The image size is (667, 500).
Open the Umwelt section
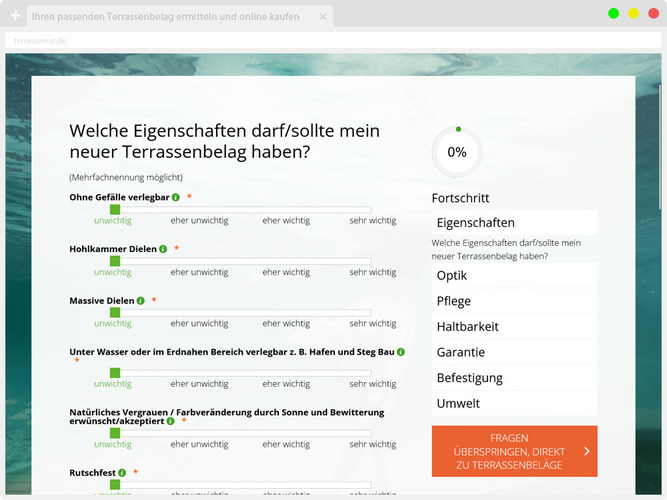click(514, 404)
